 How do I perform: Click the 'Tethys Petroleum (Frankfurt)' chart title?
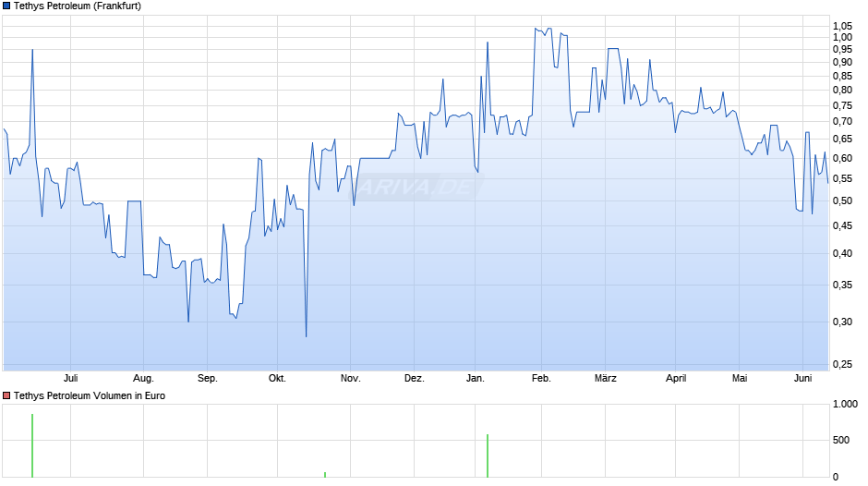click(x=78, y=6)
